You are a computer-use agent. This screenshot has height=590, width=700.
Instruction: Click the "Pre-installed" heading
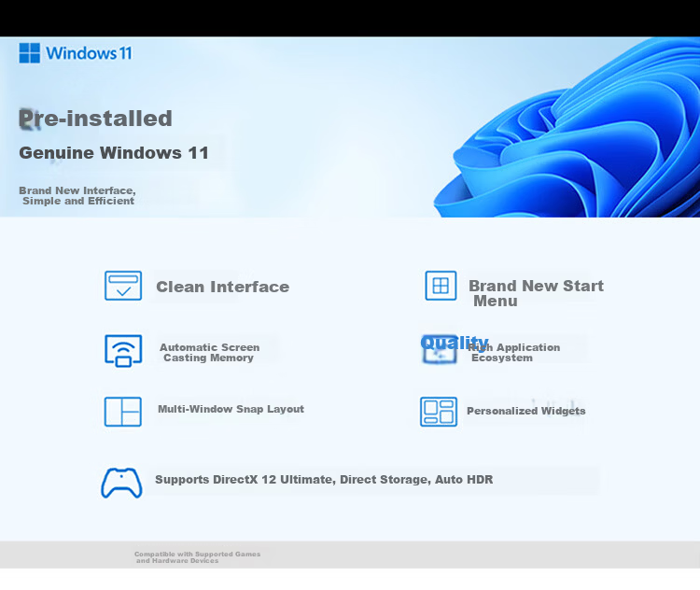95,119
